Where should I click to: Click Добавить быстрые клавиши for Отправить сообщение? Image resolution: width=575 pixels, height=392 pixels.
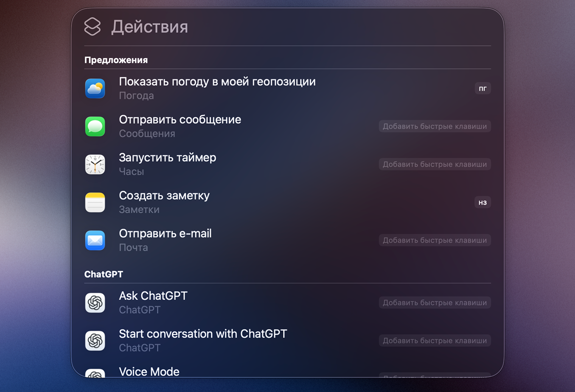[x=434, y=126]
